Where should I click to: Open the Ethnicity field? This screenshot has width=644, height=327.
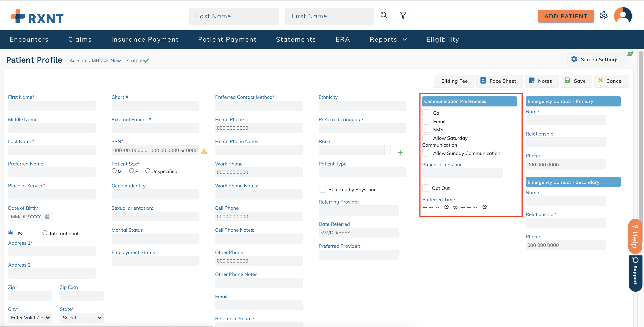click(362, 106)
